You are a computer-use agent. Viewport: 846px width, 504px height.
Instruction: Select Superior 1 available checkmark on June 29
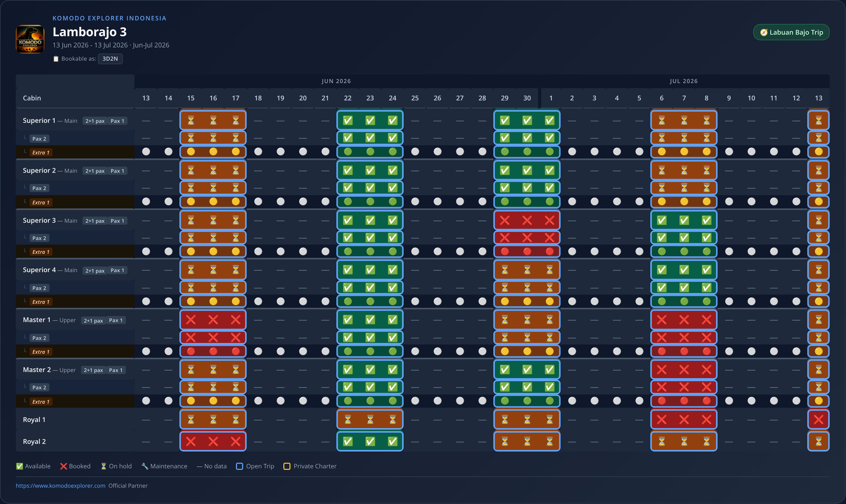click(505, 120)
